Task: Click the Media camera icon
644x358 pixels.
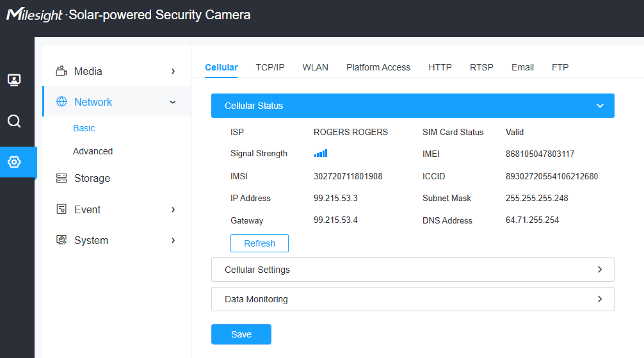Action: pyautogui.click(x=61, y=71)
